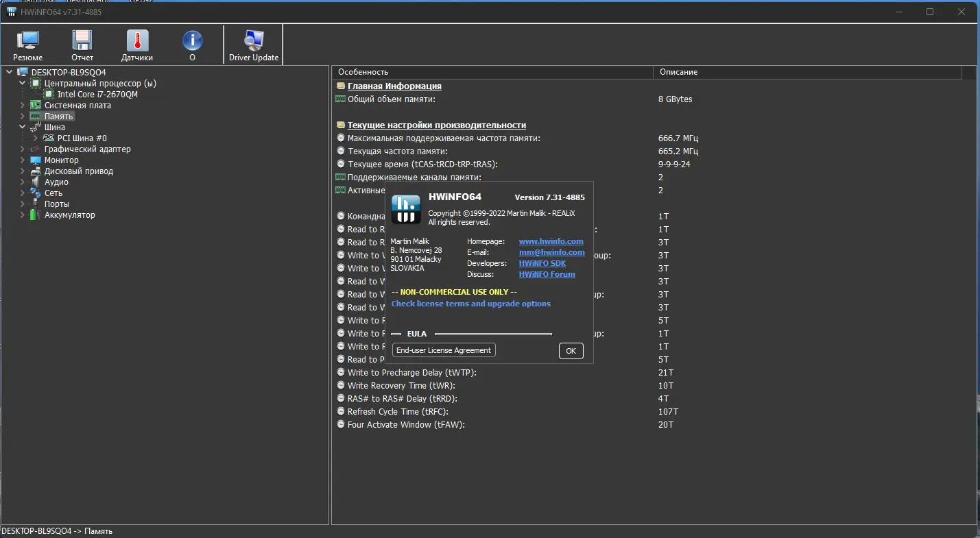This screenshot has height=538, width=980.
Task: Click Текущие настройки производительности heading
Action: pos(437,125)
